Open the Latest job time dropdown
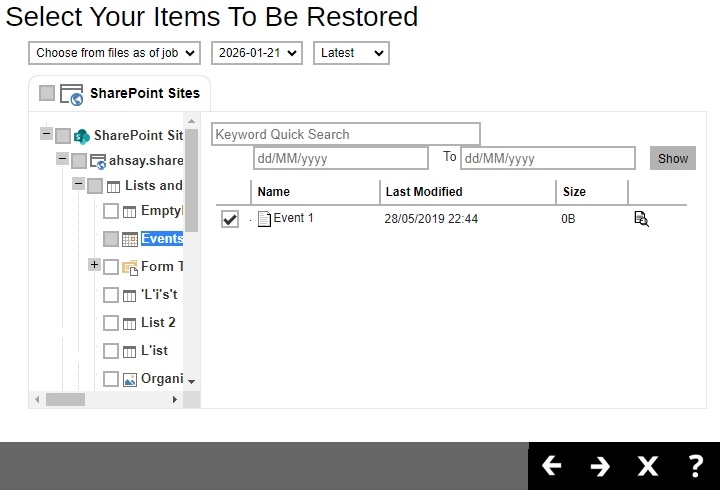 point(351,53)
